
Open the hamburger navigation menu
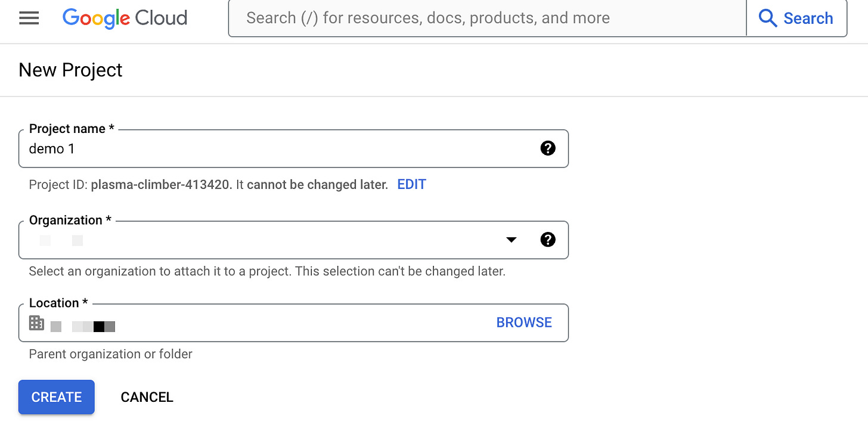coord(29,18)
